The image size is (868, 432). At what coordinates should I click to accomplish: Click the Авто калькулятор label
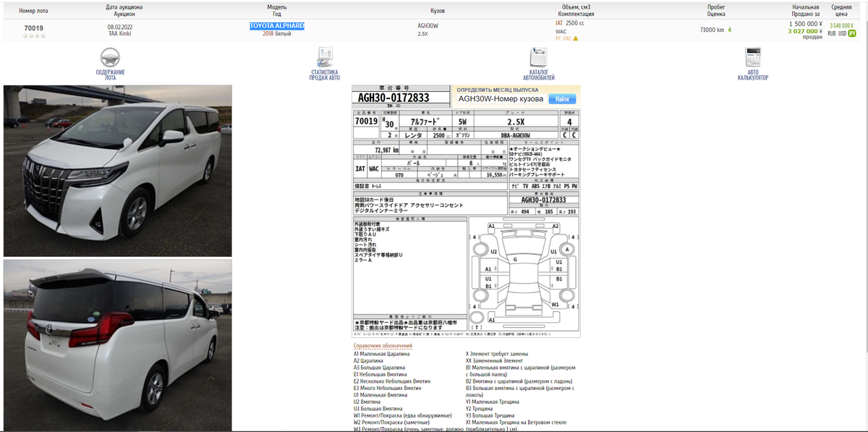coord(753,75)
